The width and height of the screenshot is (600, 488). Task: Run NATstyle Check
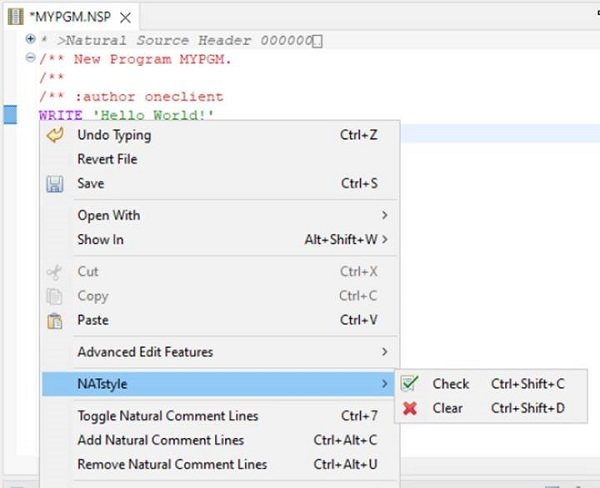[491, 384]
